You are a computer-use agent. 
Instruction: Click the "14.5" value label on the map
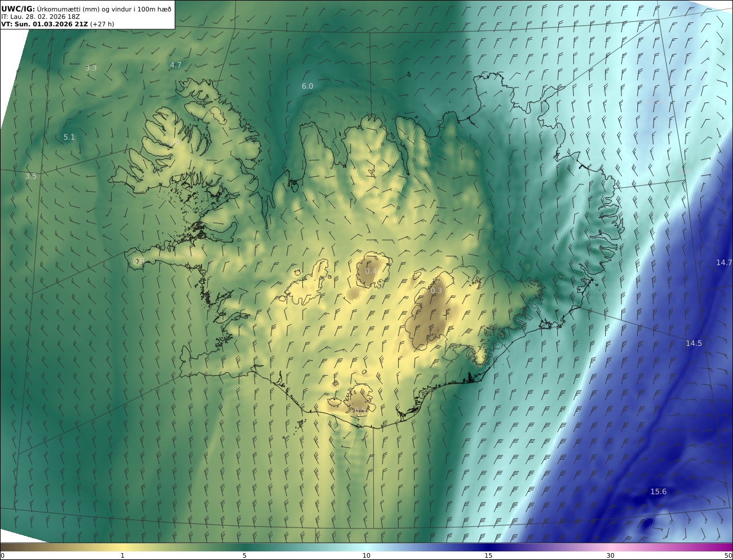(x=694, y=343)
